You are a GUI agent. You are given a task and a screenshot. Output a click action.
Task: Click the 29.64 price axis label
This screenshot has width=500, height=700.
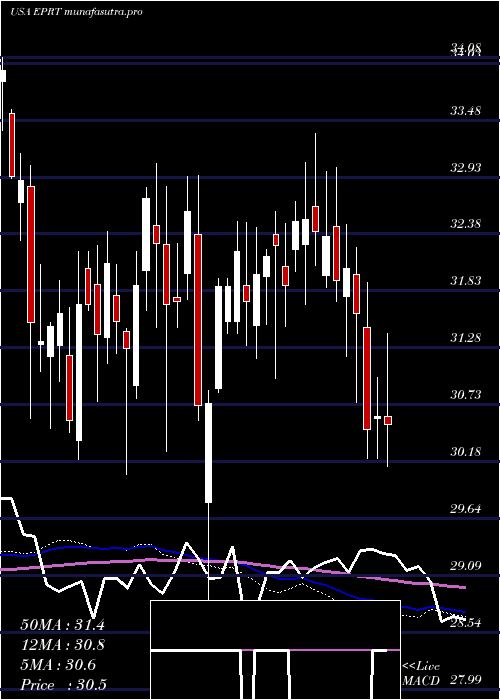coord(465,508)
